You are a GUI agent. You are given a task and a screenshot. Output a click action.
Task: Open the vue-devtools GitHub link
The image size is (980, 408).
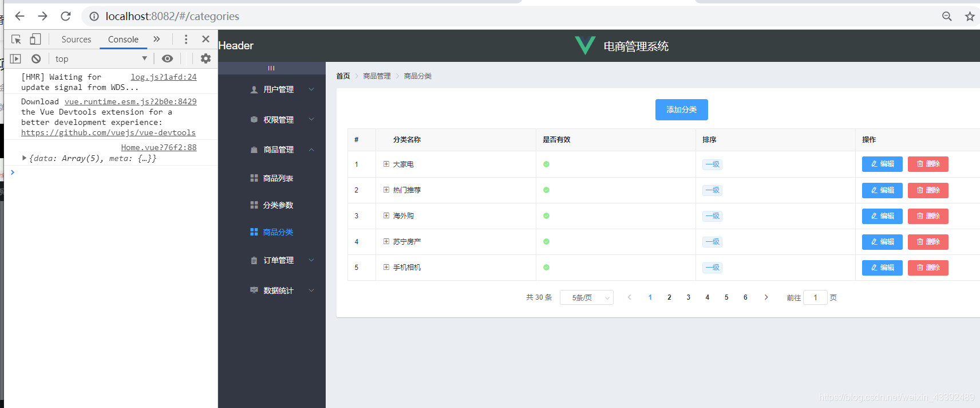108,132
